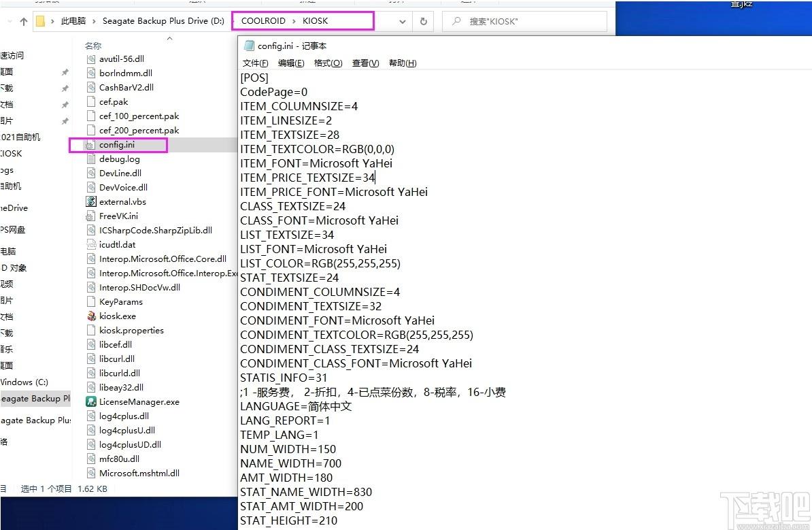This screenshot has width=812, height=530.
Task: Click the external.vbs script icon
Action: tap(91, 201)
